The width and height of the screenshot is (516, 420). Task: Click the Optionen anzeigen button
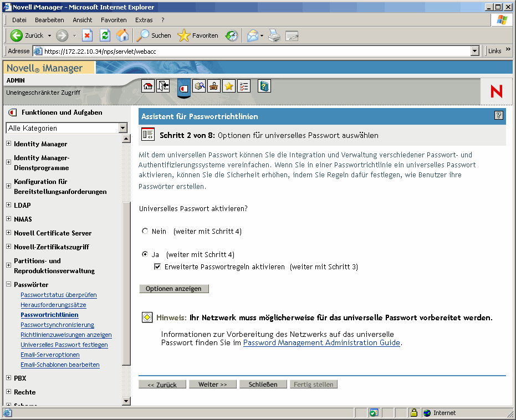click(x=173, y=289)
